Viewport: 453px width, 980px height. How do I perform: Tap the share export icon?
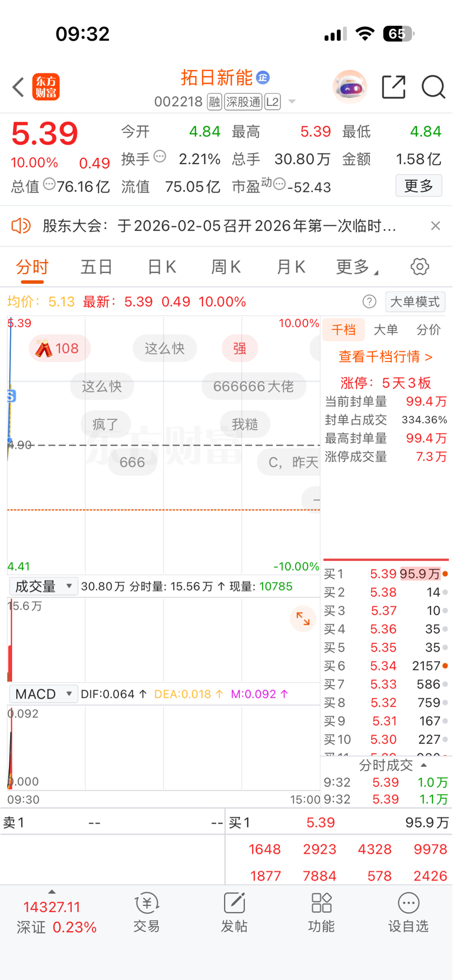point(394,87)
